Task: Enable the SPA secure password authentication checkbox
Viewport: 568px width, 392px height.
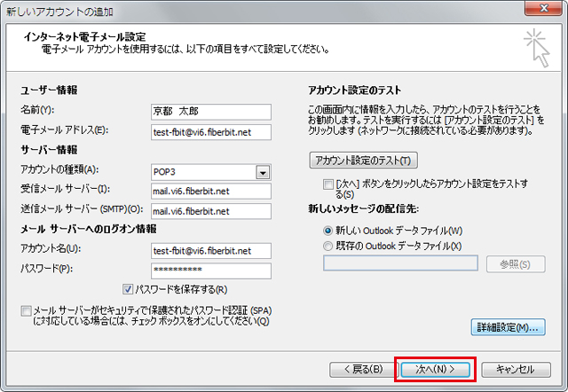Action: 24,311
